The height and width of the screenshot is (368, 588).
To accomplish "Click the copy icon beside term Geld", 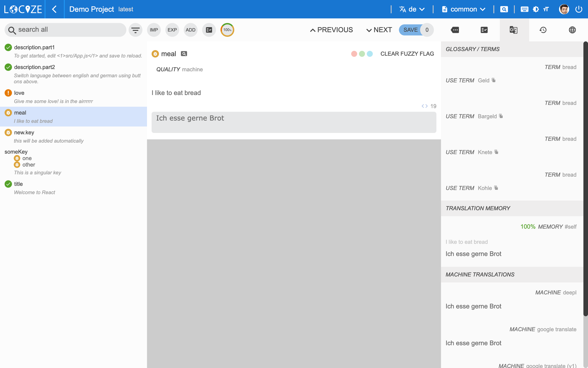I will coord(494,80).
